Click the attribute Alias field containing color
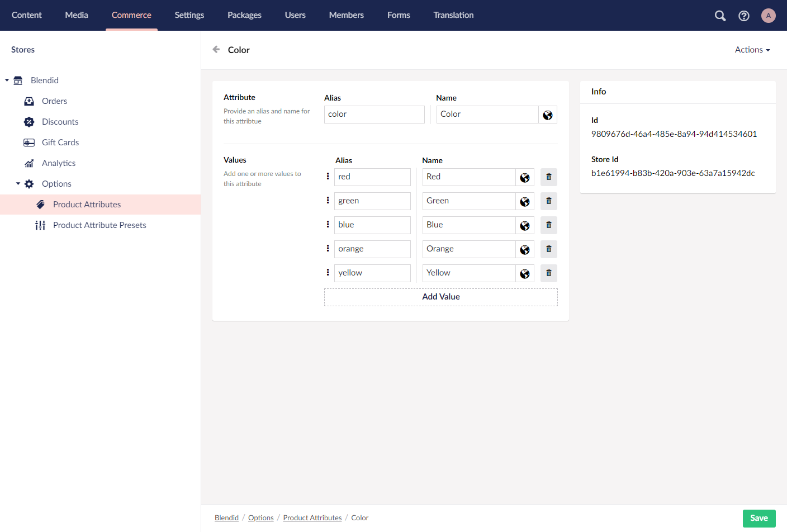This screenshot has width=787, height=532. click(374, 115)
